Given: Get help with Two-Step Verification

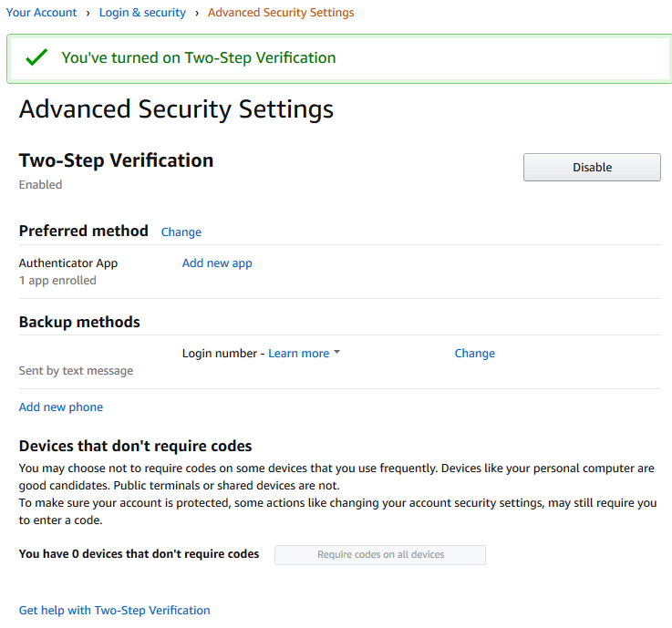Looking at the screenshot, I should (114, 610).
